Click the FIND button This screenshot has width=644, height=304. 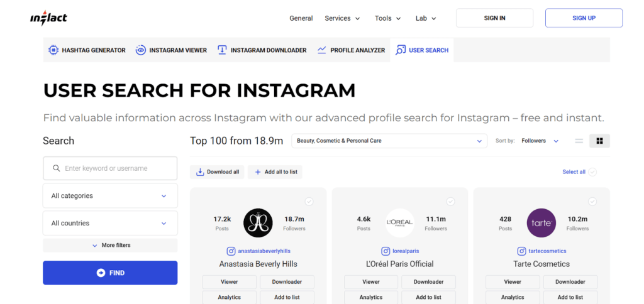110,273
